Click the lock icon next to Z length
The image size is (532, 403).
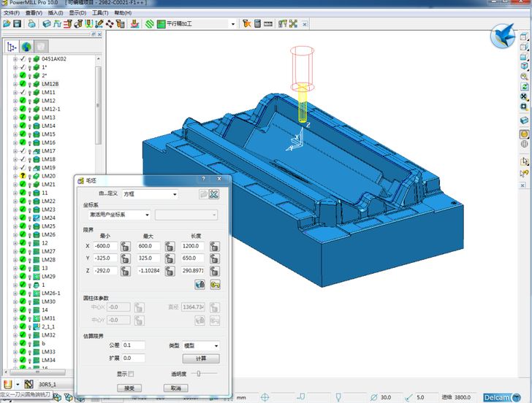click(214, 271)
